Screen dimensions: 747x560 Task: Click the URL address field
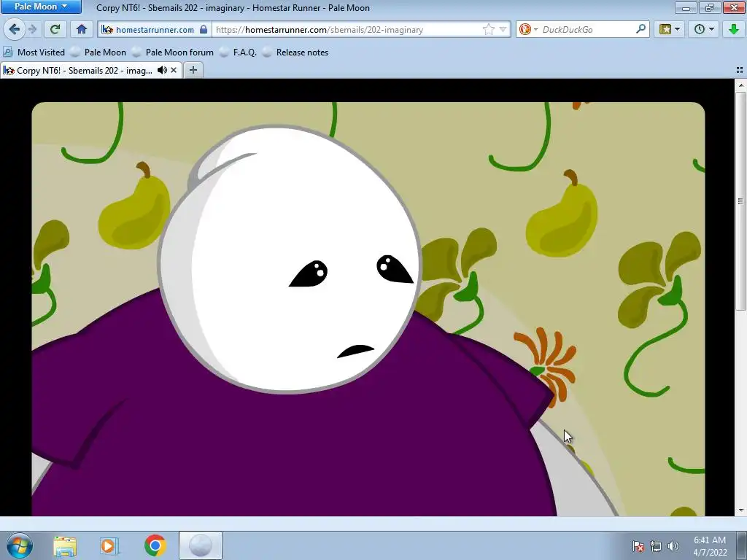pyautogui.click(x=347, y=29)
